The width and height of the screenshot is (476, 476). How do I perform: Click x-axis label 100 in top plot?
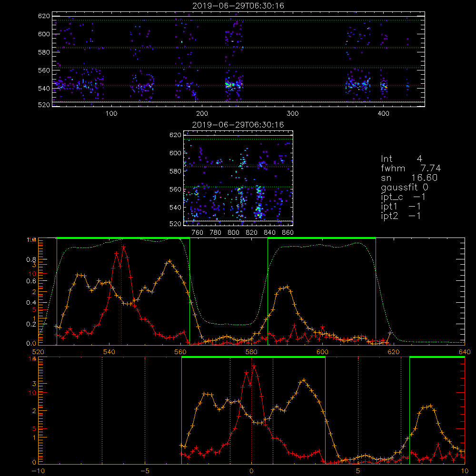[111, 114]
